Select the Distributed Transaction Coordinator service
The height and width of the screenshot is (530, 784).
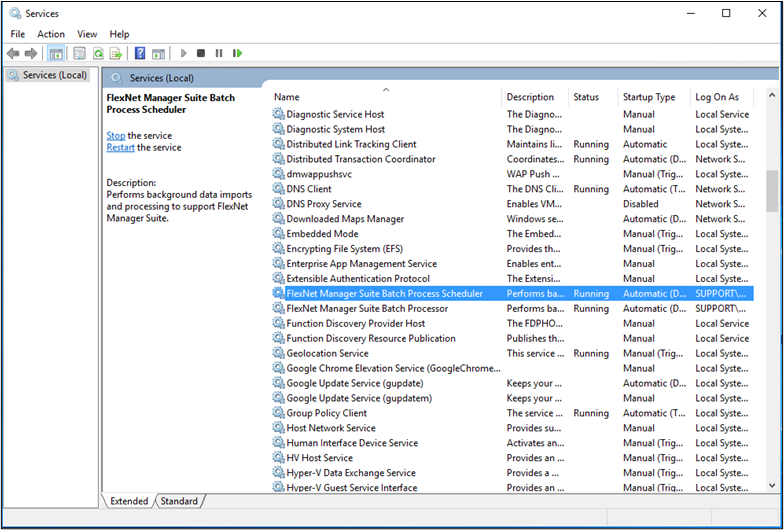pos(512,159)
